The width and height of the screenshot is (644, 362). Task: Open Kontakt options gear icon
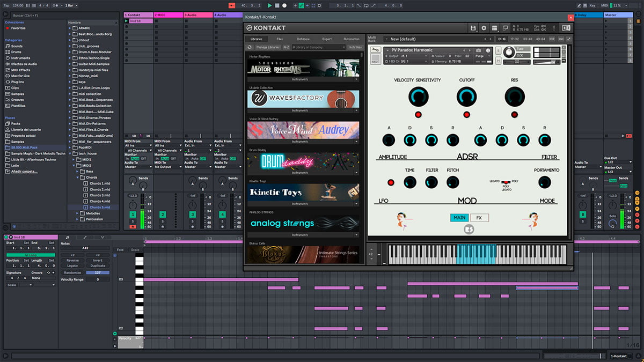(484, 28)
